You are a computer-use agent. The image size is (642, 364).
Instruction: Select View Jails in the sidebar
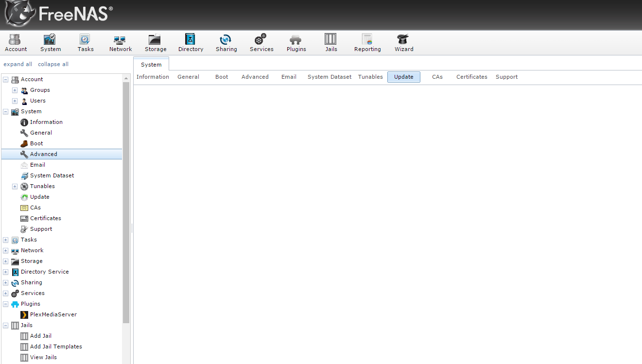43,357
